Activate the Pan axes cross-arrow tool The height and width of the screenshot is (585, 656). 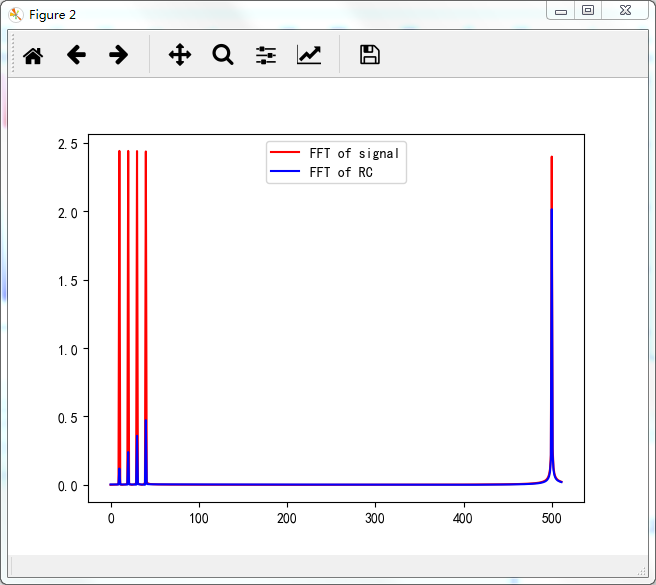pyautogui.click(x=180, y=55)
